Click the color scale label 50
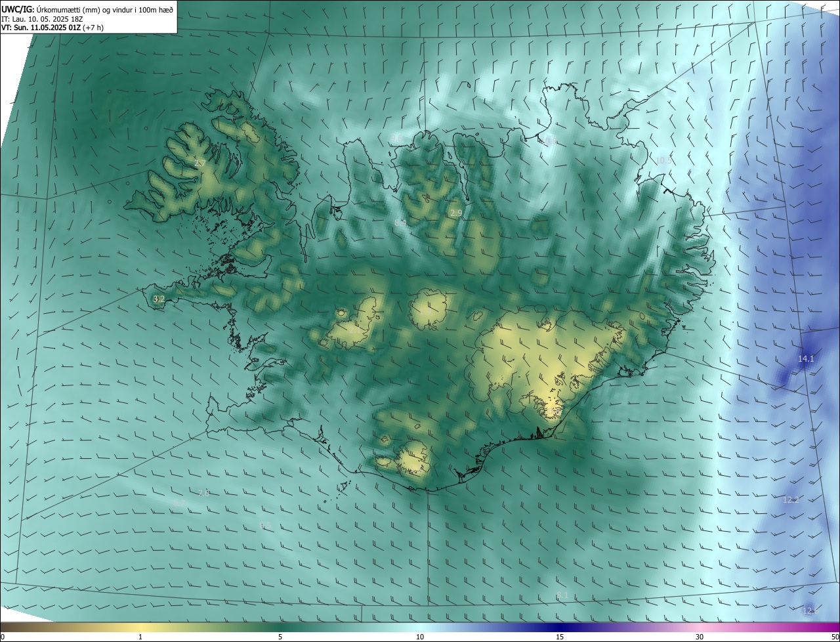840x642 pixels. pyautogui.click(x=835, y=637)
